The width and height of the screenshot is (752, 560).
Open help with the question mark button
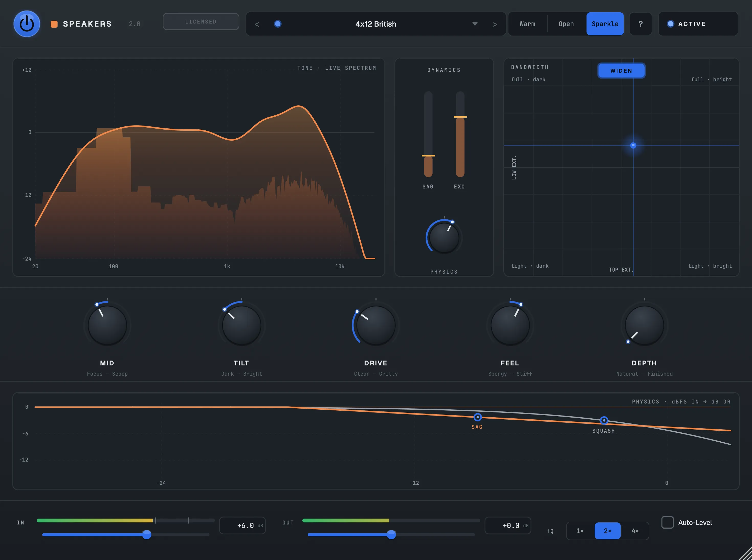[x=640, y=24]
